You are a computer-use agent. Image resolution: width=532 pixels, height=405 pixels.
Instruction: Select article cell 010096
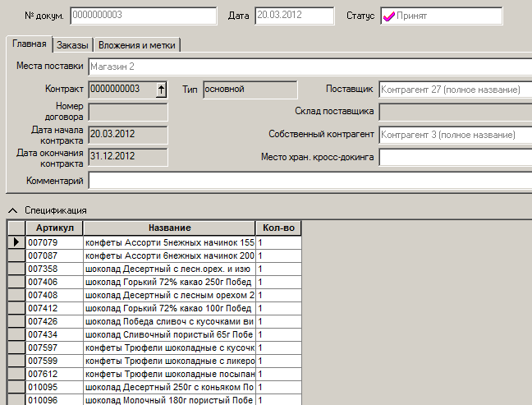(x=54, y=399)
